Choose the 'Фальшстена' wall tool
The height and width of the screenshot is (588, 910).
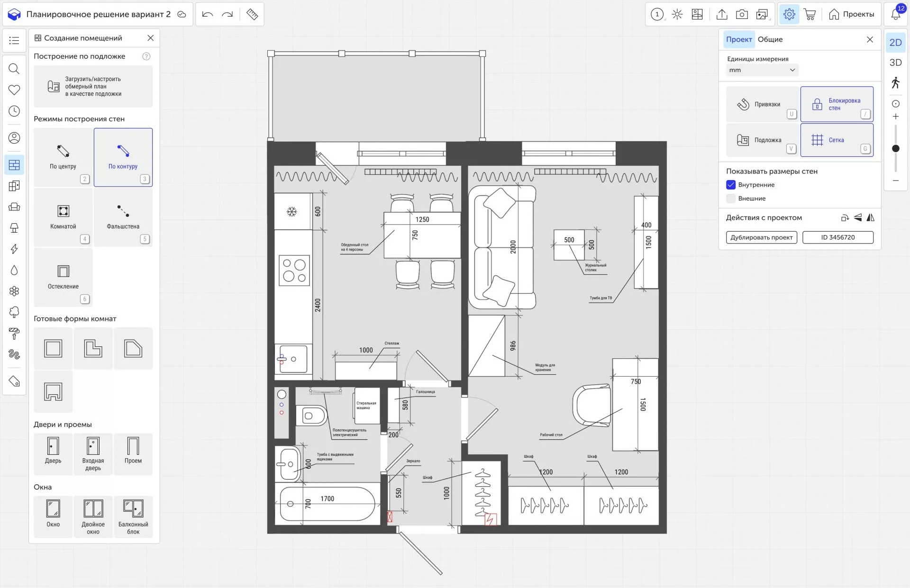tap(123, 217)
